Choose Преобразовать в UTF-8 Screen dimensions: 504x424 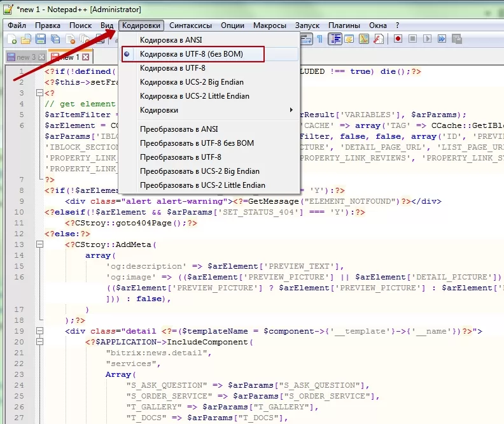coord(209,157)
